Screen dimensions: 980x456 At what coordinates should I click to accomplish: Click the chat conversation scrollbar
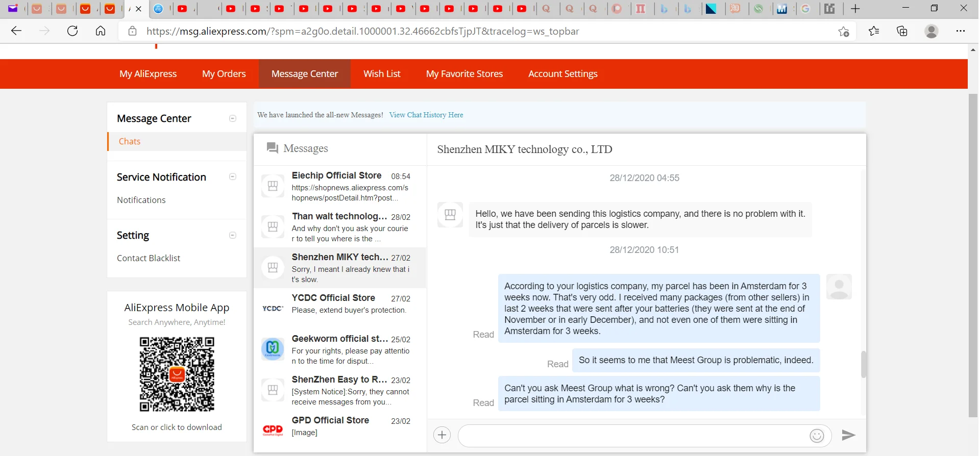(863, 364)
